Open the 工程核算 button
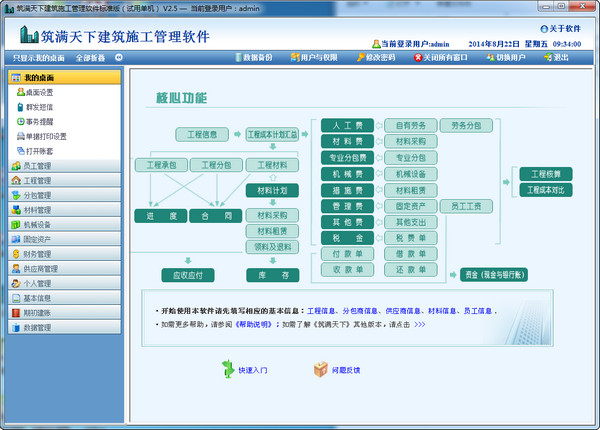This screenshot has height=430, width=600. tap(546, 174)
